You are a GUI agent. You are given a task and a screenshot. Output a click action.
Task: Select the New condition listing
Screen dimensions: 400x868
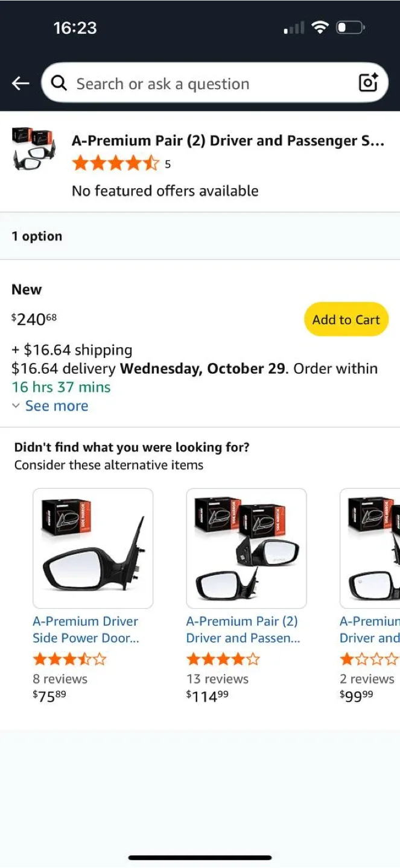[x=26, y=289]
